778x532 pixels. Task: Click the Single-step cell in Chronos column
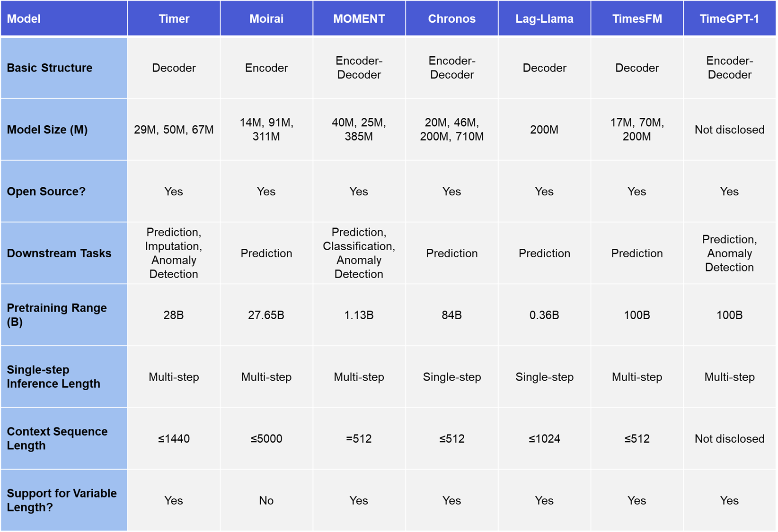(451, 377)
